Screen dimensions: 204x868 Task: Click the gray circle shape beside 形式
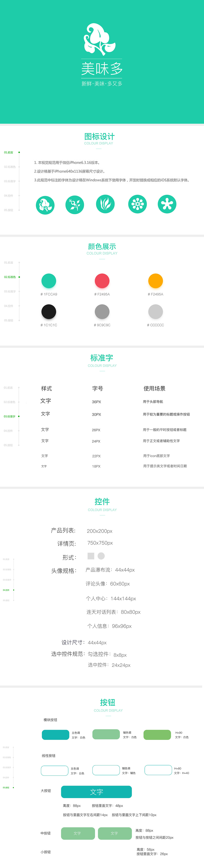101,556
